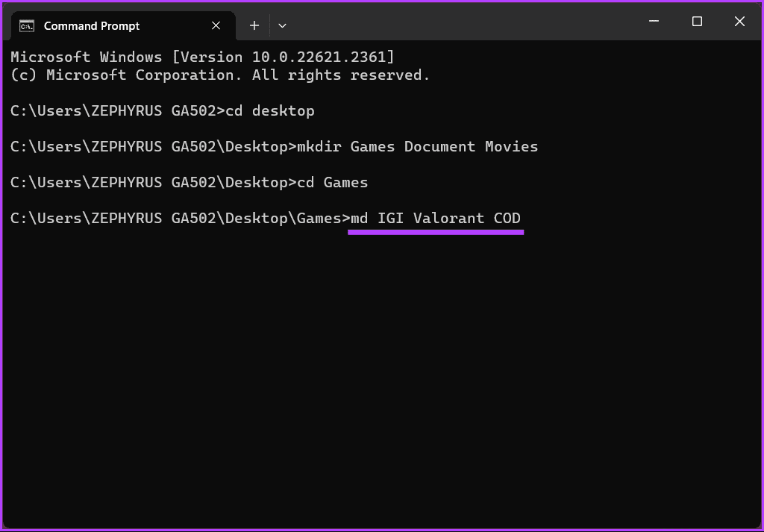This screenshot has height=532, width=764.
Task: Click the Command Prompt tab icon
Action: point(27,25)
